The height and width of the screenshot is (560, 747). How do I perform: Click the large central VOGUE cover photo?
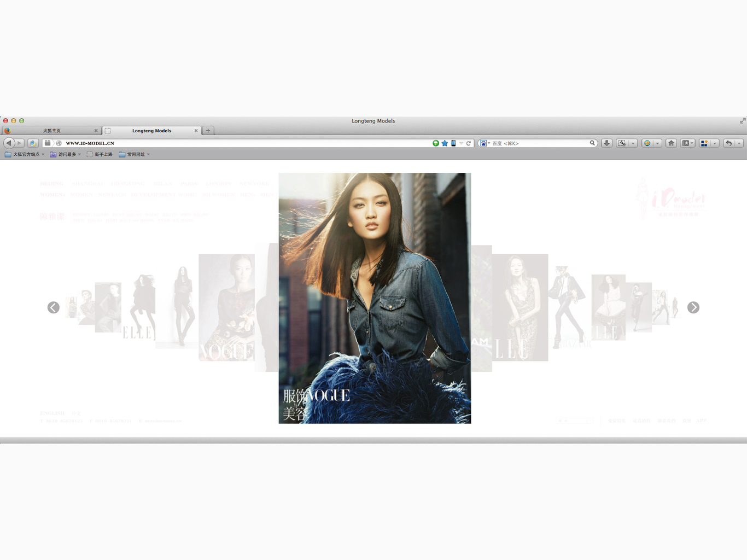point(375,298)
